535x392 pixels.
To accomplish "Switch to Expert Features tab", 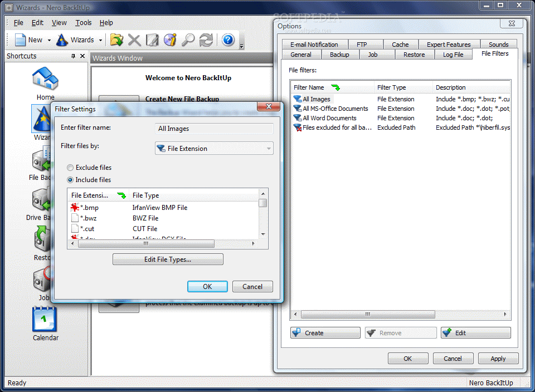I will pyautogui.click(x=449, y=45).
